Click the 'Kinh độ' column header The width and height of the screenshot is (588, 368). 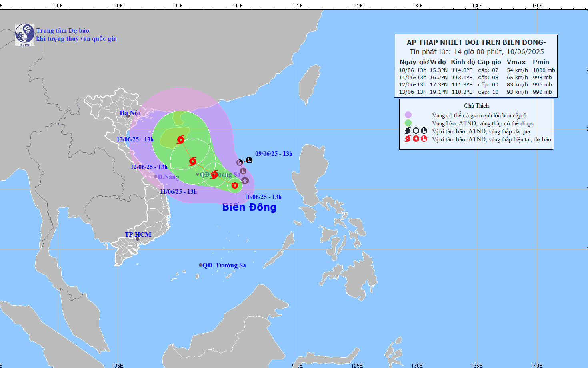point(463,62)
